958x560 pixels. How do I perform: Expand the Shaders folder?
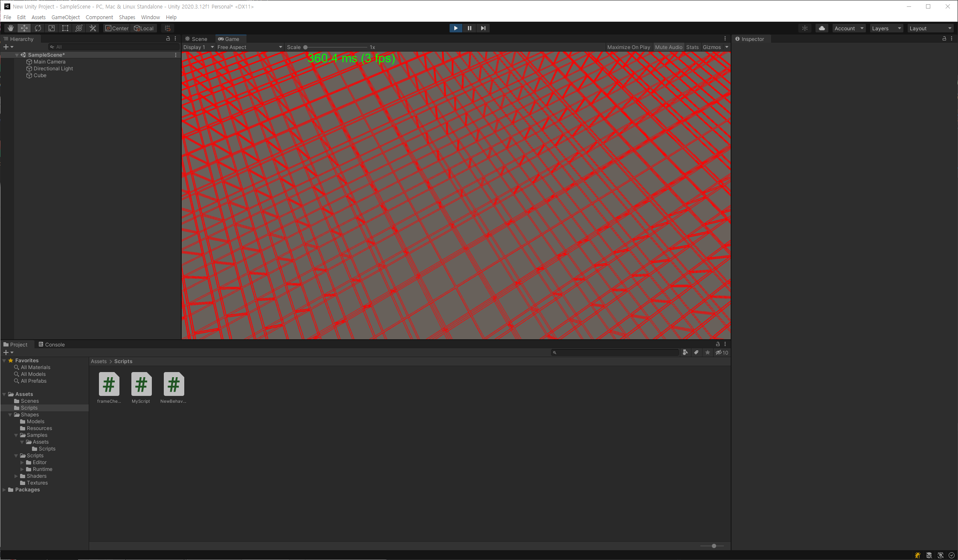[16, 476]
